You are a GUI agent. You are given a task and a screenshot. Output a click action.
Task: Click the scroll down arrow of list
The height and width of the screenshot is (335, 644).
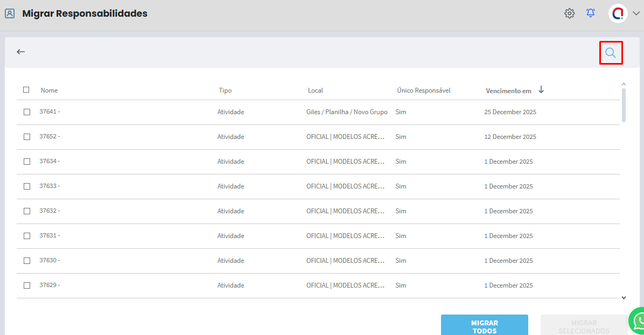624,297
